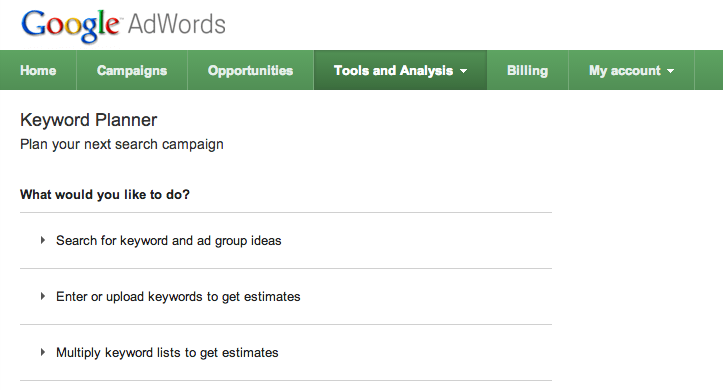Switch to the Opportunities tab
723x390 pixels.
[x=250, y=70]
